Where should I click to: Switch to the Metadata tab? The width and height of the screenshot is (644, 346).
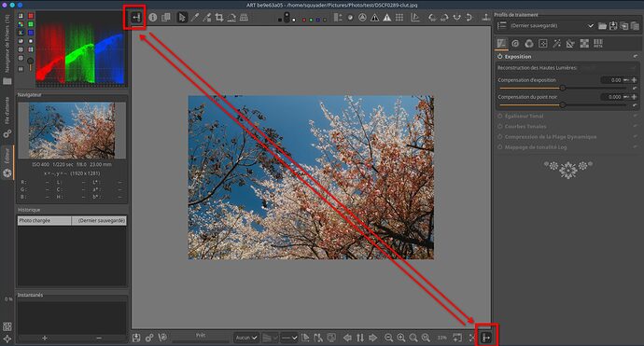598,44
